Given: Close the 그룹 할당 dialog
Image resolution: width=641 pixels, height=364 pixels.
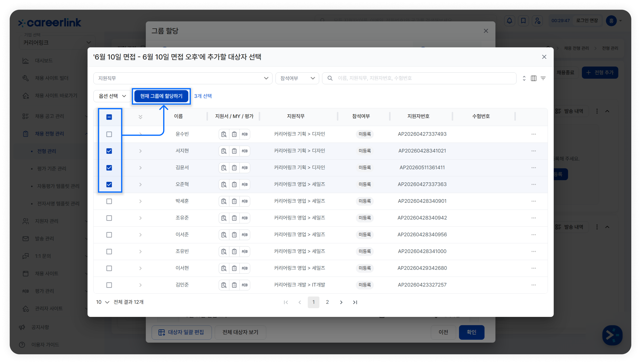Looking at the screenshot, I should pos(486,31).
